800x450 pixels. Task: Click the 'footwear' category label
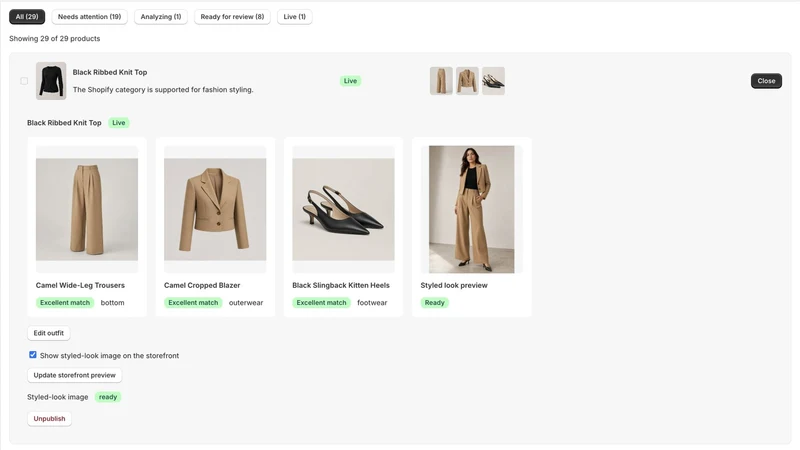(x=372, y=303)
